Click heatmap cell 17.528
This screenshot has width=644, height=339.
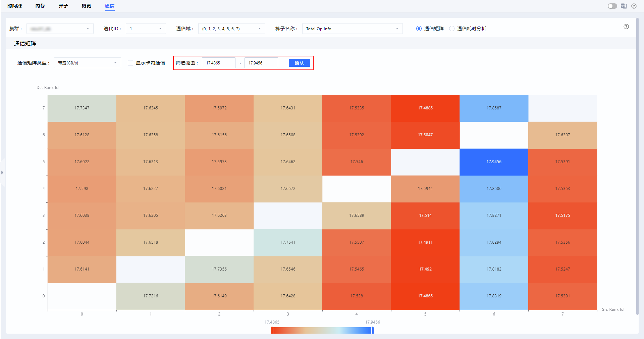click(357, 296)
